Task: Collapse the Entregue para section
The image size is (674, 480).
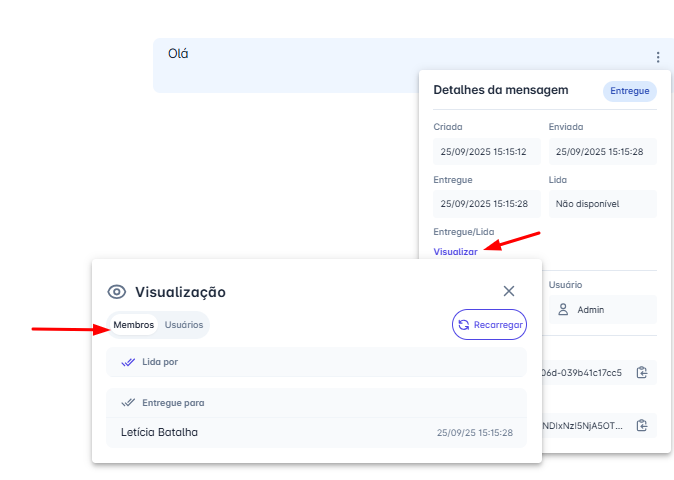Action: (x=316, y=403)
